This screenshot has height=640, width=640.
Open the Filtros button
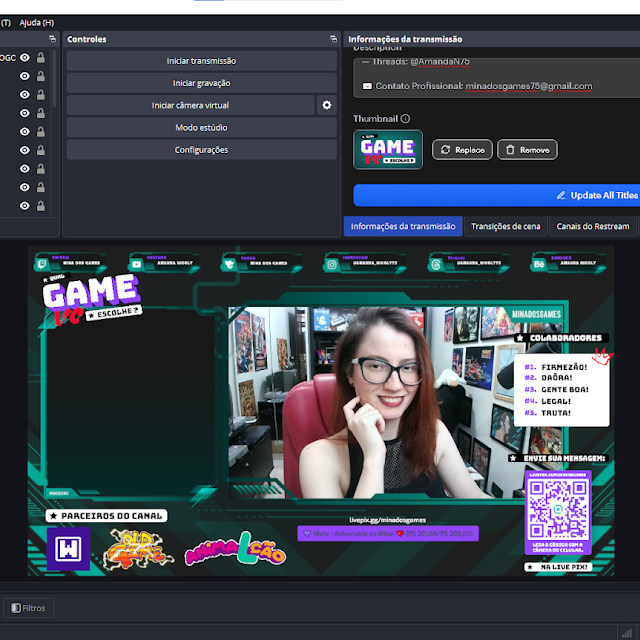pos(29,608)
